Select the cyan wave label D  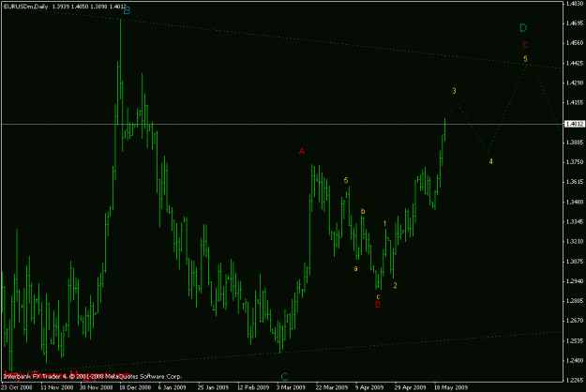coord(523,27)
